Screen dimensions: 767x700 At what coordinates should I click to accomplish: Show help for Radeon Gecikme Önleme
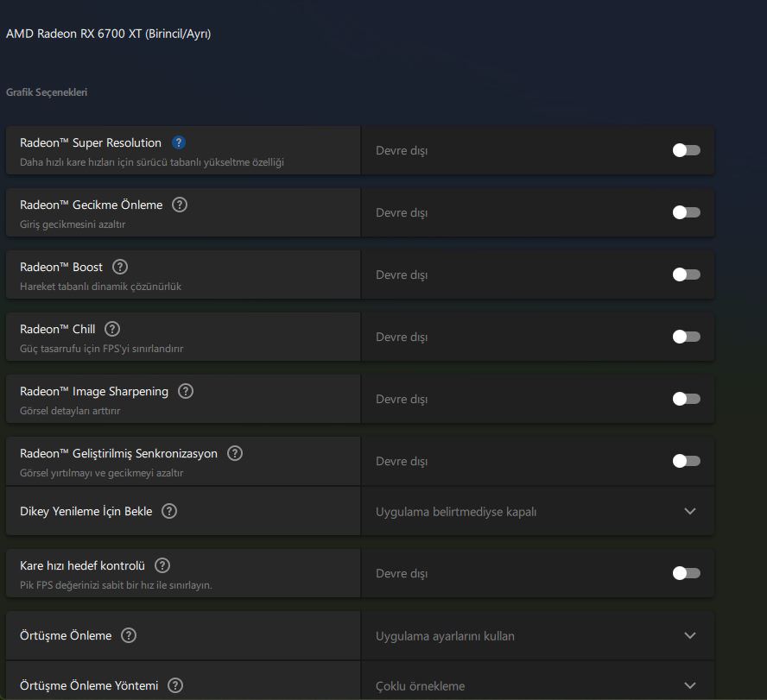180,205
